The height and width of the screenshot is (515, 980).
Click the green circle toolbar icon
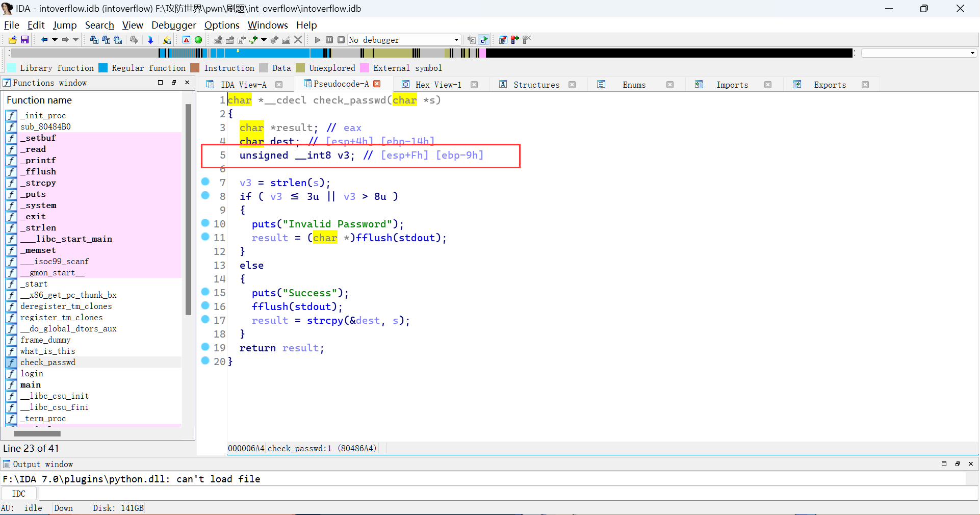[x=198, y=40]
